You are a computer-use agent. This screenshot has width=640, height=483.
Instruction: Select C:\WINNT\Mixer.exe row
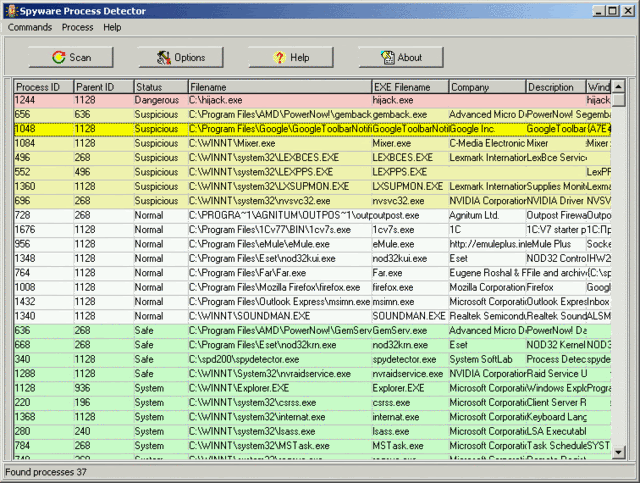pos(312,143)
